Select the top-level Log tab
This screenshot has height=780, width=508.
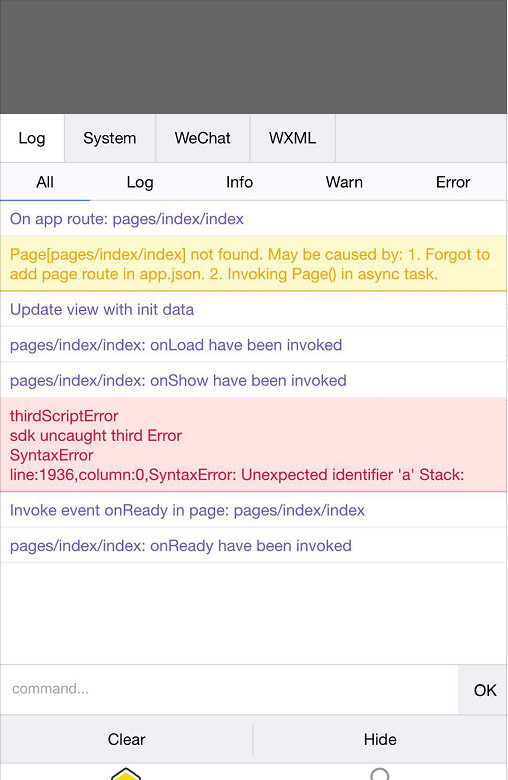(x=32, y=138)
